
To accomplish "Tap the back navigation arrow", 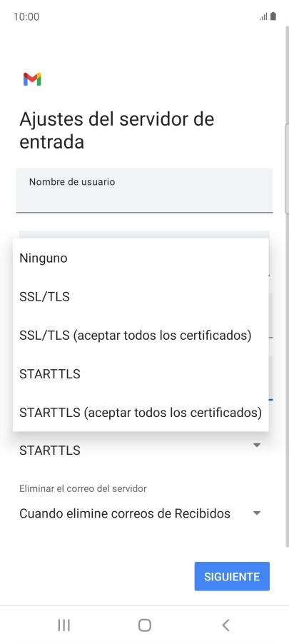I will 225,625.
